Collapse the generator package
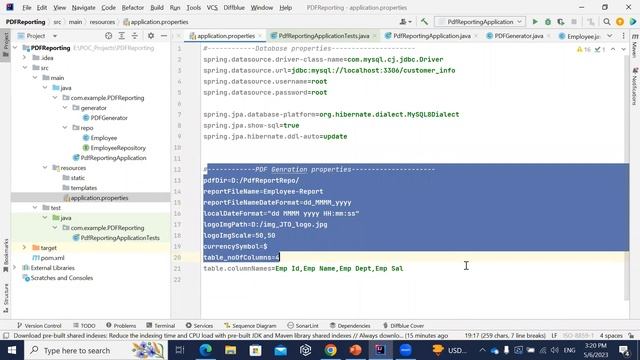The height and width of the screenshot is (360, 640). pyautogui.click(x=65, y=108)
